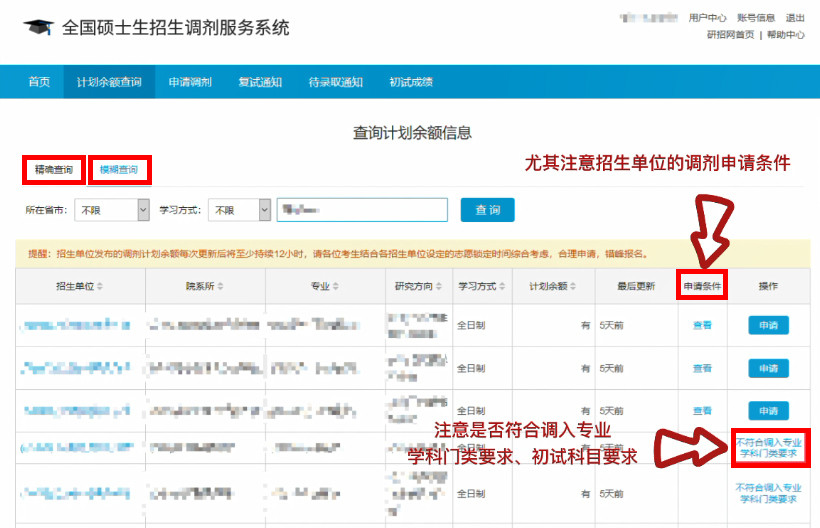Open the 初试成绩 tab
The image size is (820, 528).
[x=411, y=82]
